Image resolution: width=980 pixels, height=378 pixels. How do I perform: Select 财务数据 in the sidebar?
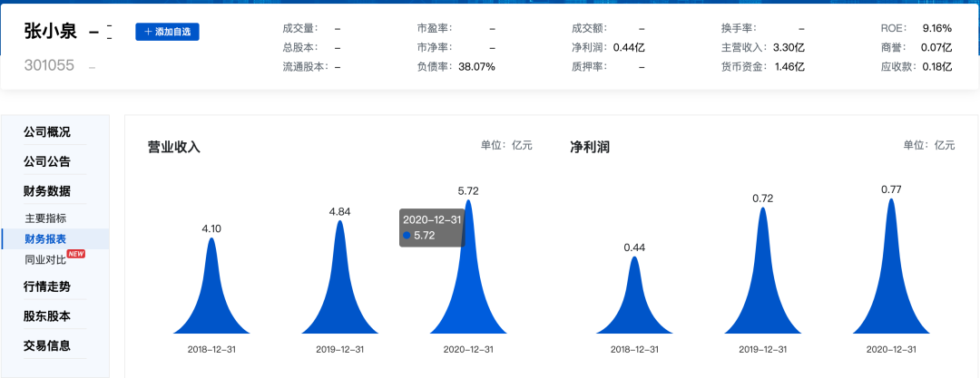click(x=47, y=191)
